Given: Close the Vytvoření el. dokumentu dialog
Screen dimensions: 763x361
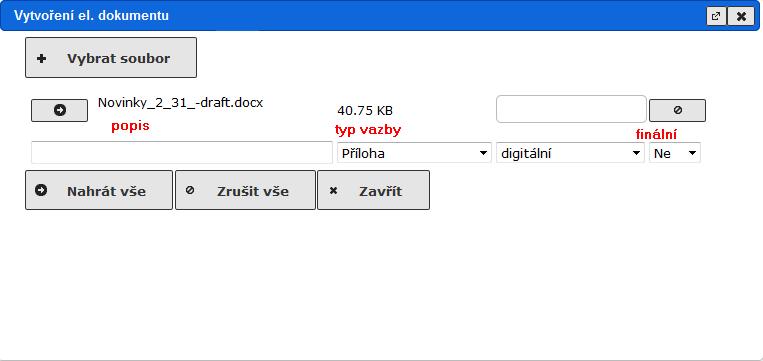Looking at the screenshot, I should click(x=741, y=16).
